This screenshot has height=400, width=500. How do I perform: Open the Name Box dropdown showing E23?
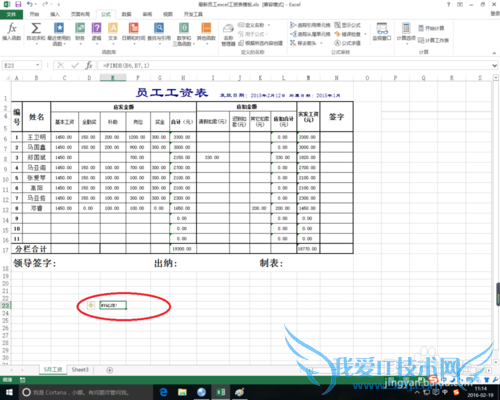pos(38,65)
